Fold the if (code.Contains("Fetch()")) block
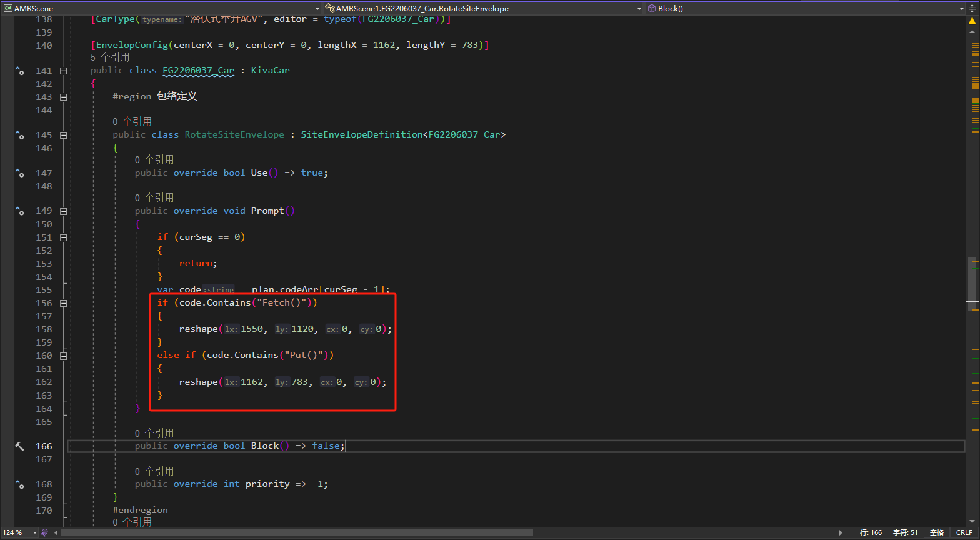This screenshot has height=540, width=980. [63, 303]
